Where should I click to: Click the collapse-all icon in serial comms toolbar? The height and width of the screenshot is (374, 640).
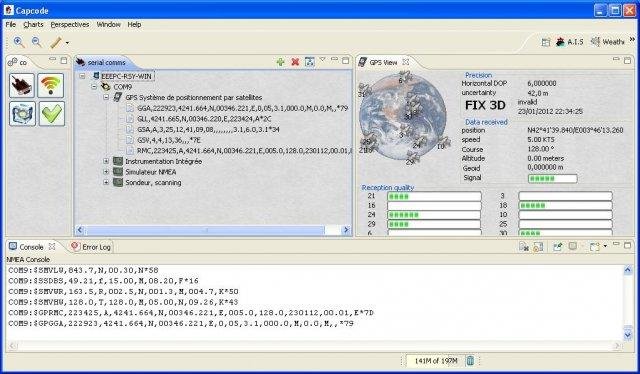(310, 62)
